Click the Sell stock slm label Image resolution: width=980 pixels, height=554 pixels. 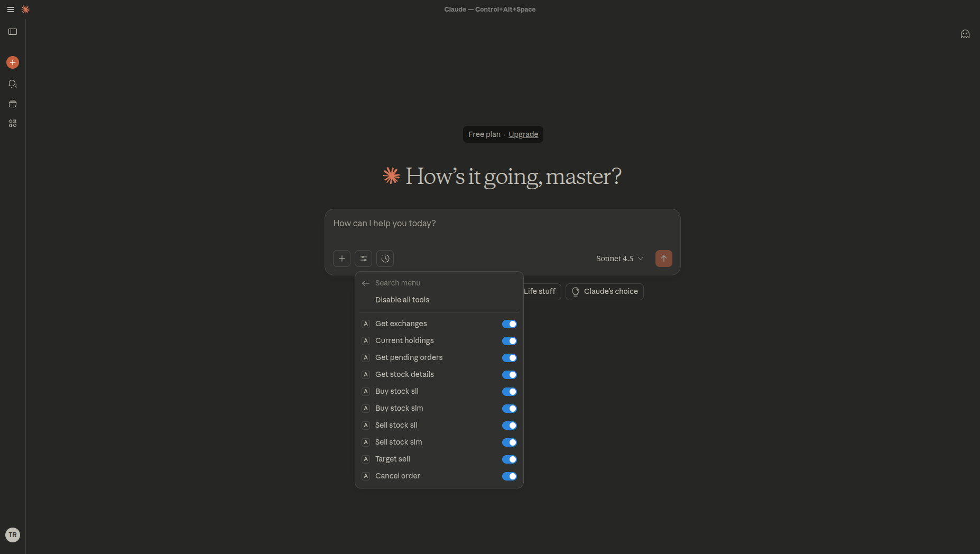(399, 442)
